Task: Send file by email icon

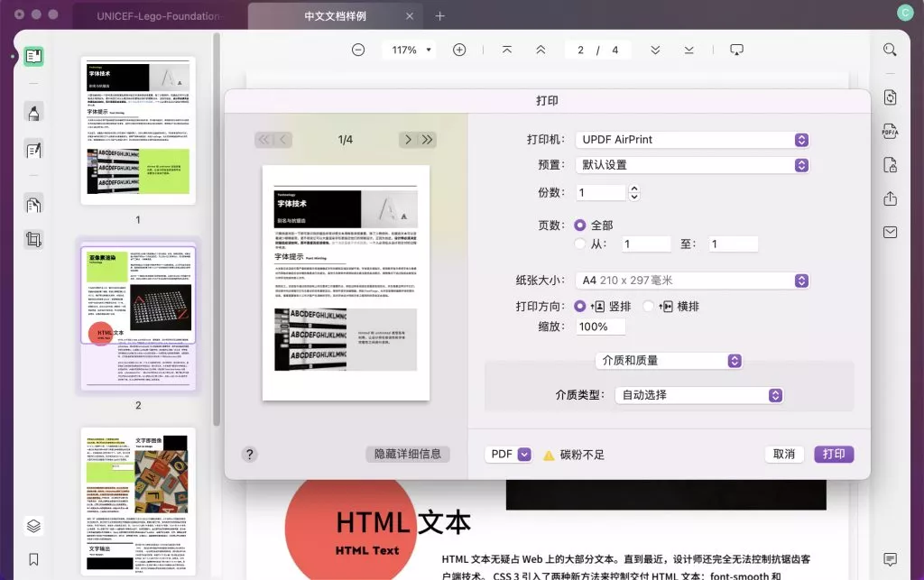Action: [x=890, y=232]
